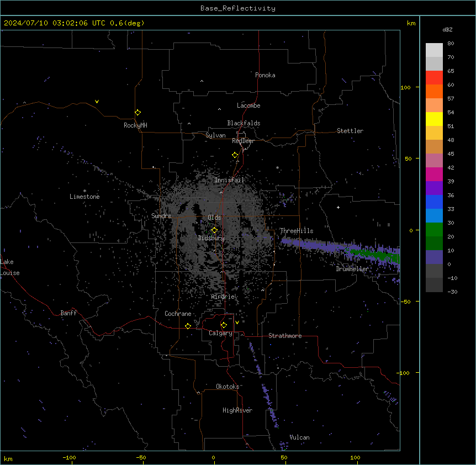
Task: Click the dBZ legend heading
Action: tap(447, 30)
